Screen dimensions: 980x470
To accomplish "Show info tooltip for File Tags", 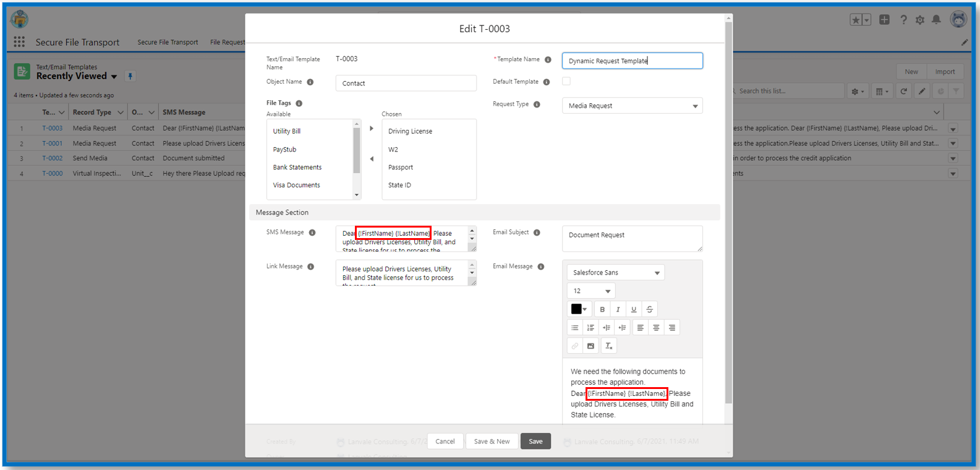I will [299, 103].
